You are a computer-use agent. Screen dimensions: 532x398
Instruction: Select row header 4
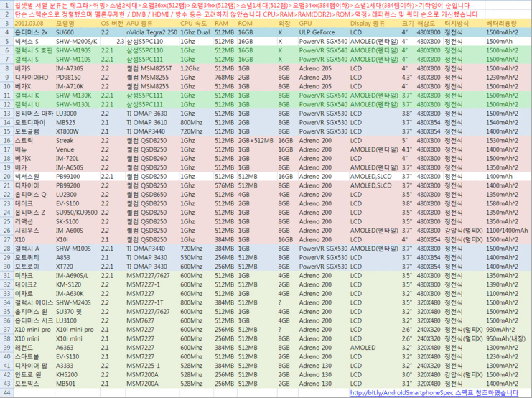click(6, 32)
